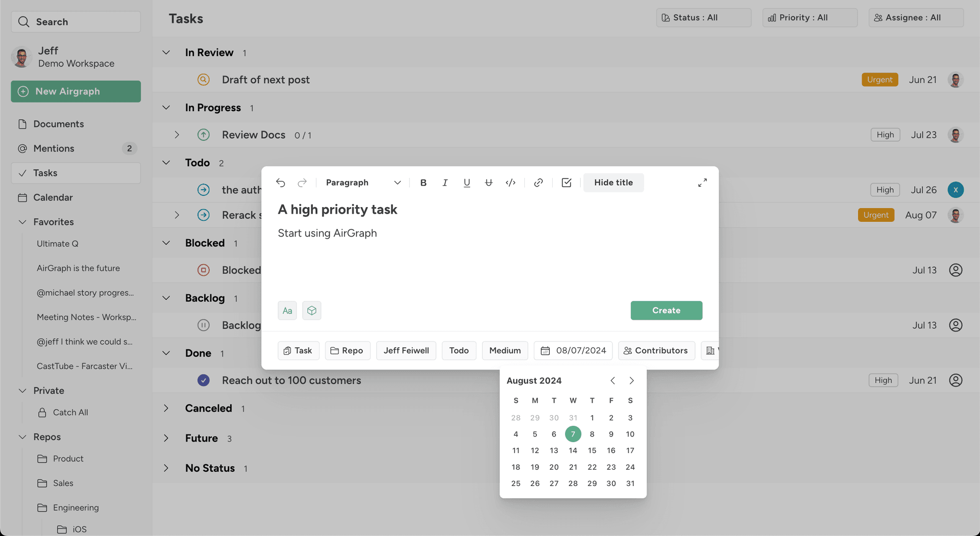The height and width of the screenshot is (536, 980).
Task: Expand the Canceled tasks section
Action: click(x=165, y=408)
